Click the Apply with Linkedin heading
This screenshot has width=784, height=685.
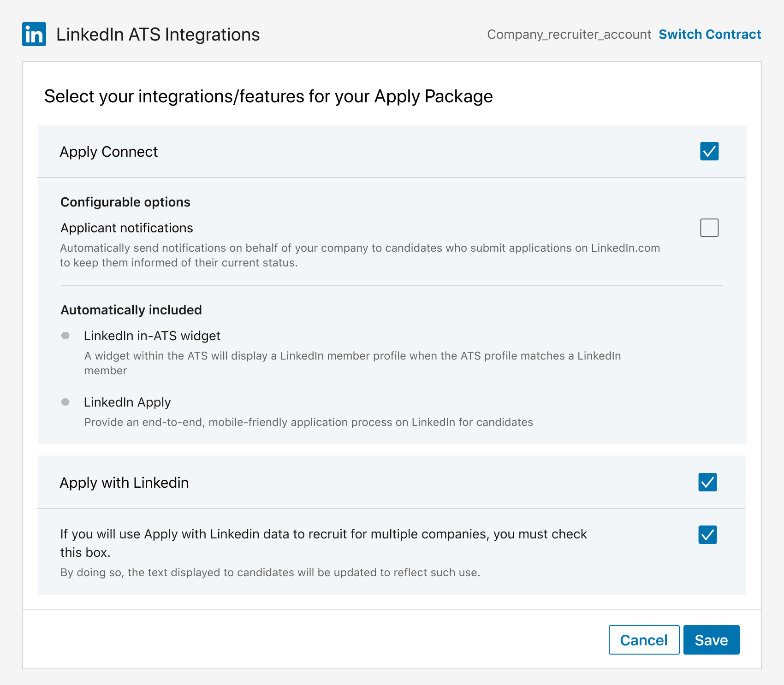125,483
